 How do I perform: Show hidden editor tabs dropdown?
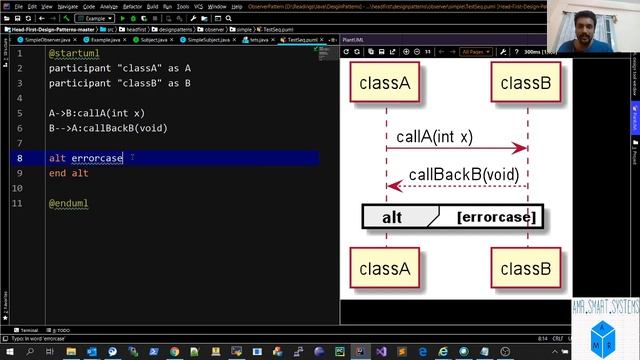pos(332,40)
